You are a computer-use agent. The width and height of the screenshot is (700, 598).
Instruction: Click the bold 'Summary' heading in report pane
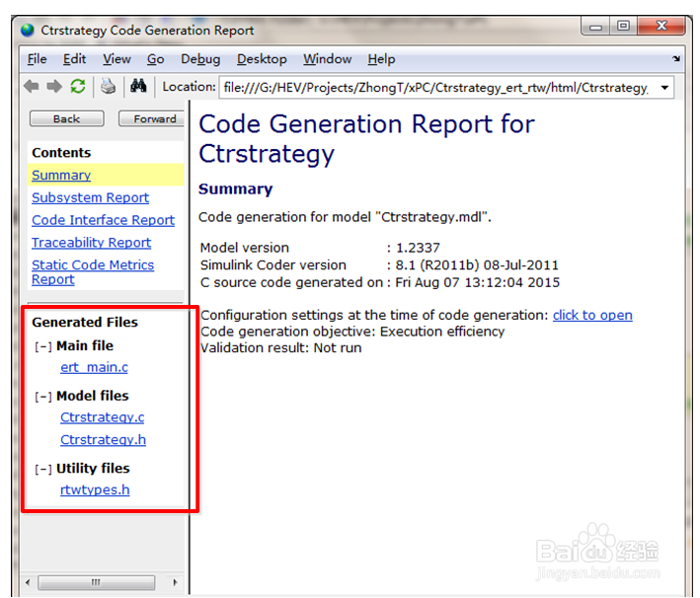(235, 188)
